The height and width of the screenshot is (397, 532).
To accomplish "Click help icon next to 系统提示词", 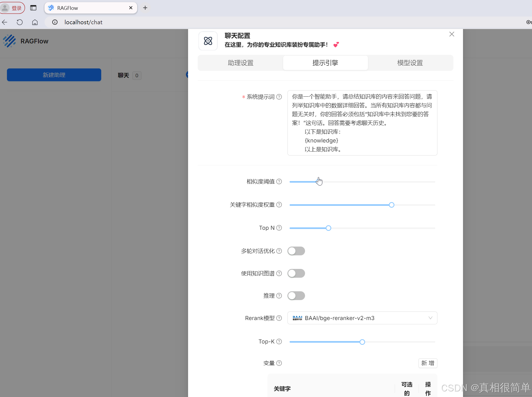I will [x=279, y=97].
